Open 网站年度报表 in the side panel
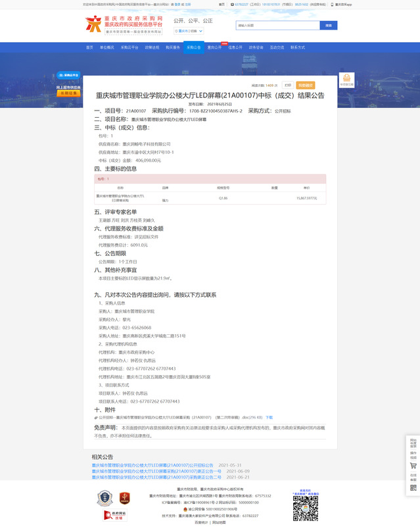 (x=413, y=443)
